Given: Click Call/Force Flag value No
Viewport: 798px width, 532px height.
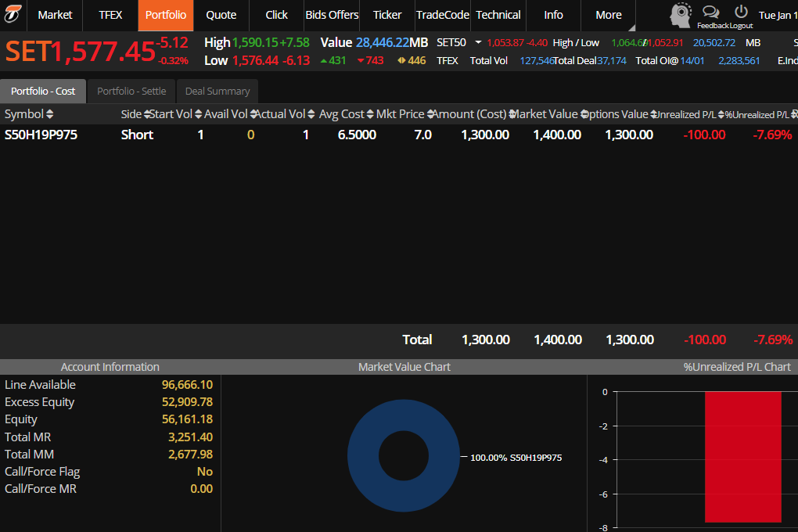Looking at the screenshot, I should click(205, 472).
